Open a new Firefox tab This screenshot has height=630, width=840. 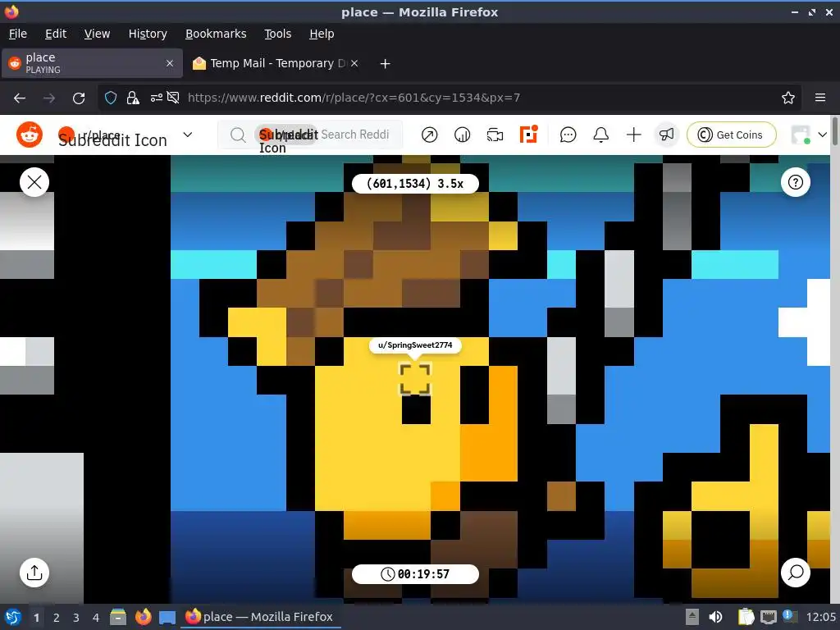pos(385,64)
